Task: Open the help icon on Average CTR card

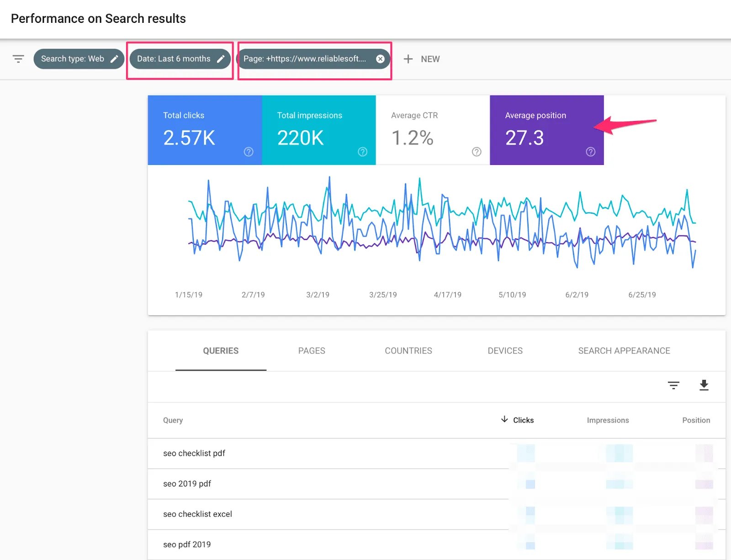Action: click(x=476, y=152)
